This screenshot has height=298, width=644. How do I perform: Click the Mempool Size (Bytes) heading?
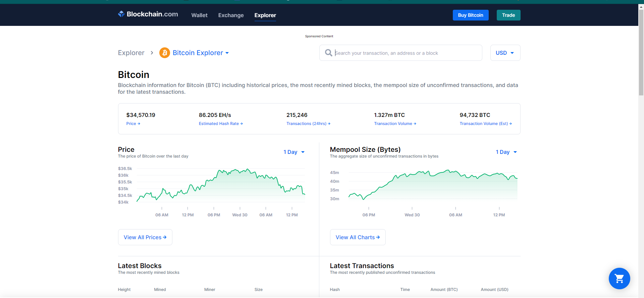click(x=365, y=150)
